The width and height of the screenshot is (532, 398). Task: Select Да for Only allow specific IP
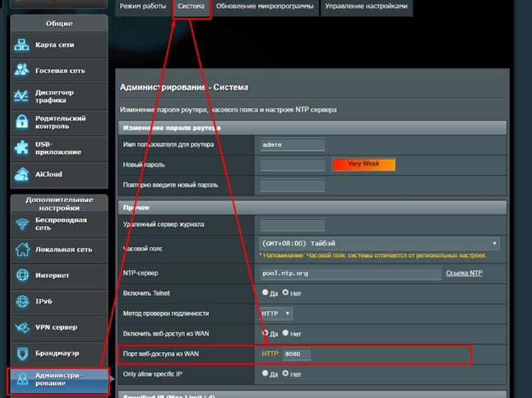[265, 374]
